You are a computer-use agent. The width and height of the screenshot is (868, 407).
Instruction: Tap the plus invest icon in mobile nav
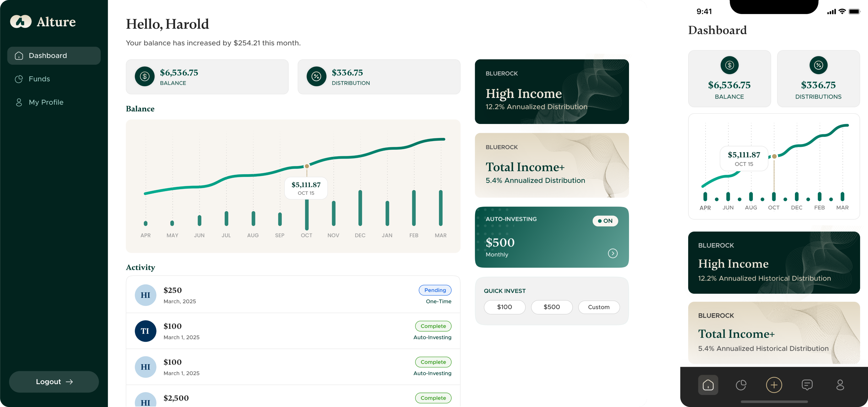tap(774, 385)
